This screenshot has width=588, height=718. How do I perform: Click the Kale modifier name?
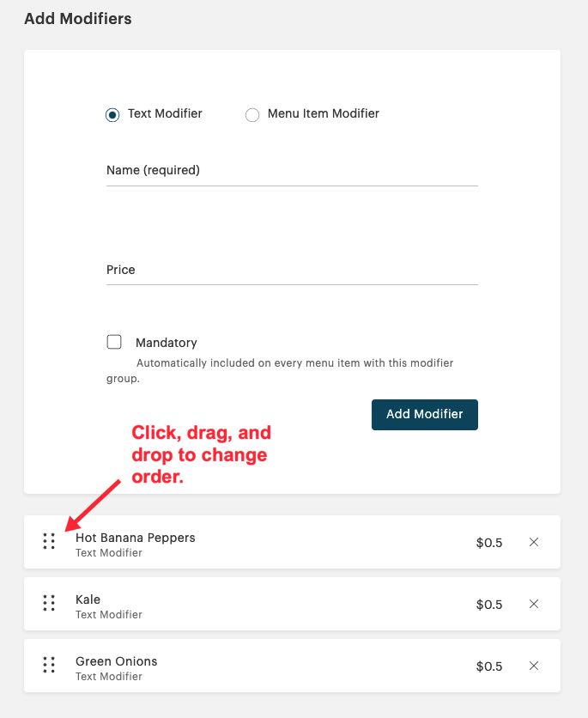[88, 599]
